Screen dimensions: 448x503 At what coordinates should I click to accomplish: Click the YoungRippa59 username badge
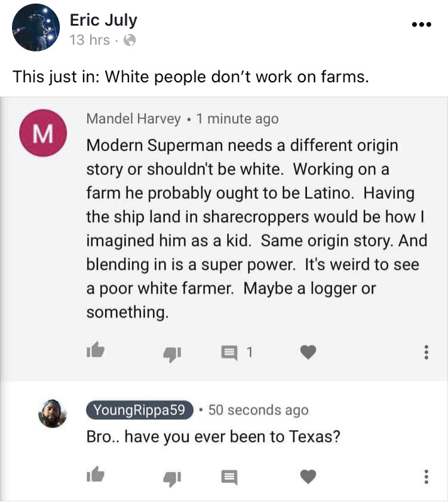coord(139,411)
